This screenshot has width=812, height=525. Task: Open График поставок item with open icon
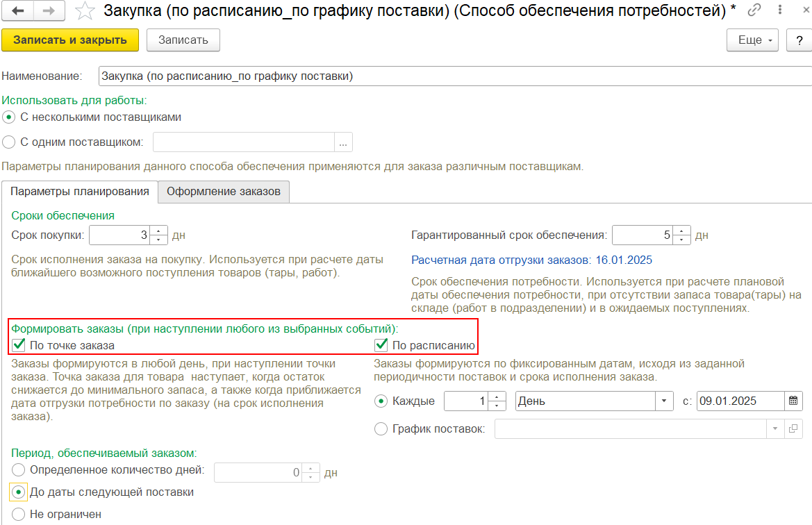click(x=793, y=428)
